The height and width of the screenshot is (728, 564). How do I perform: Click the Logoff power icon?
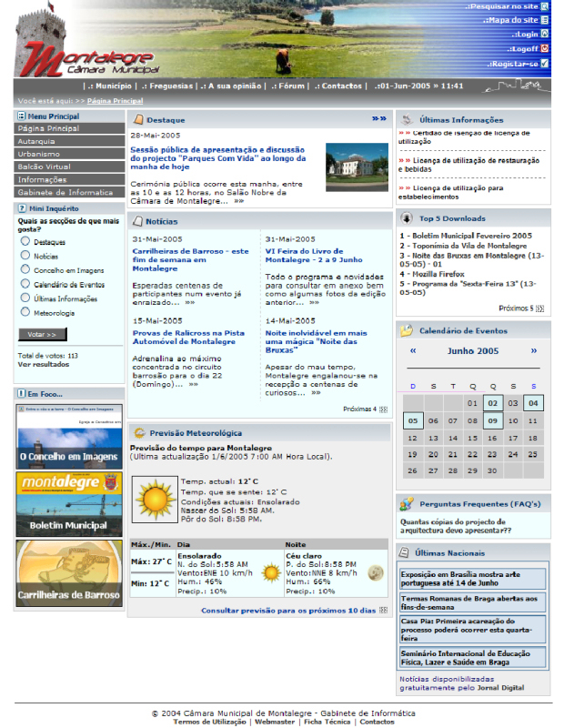(x=545, y=48)
